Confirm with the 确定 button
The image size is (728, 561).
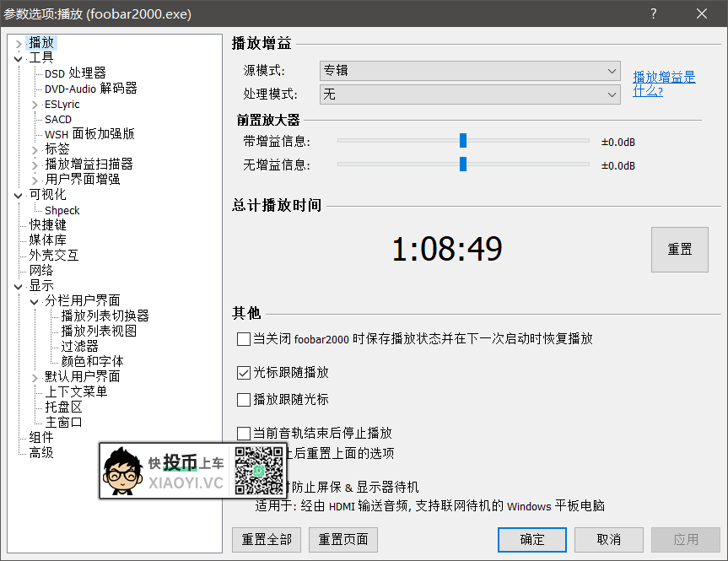[x=532, y=540]
